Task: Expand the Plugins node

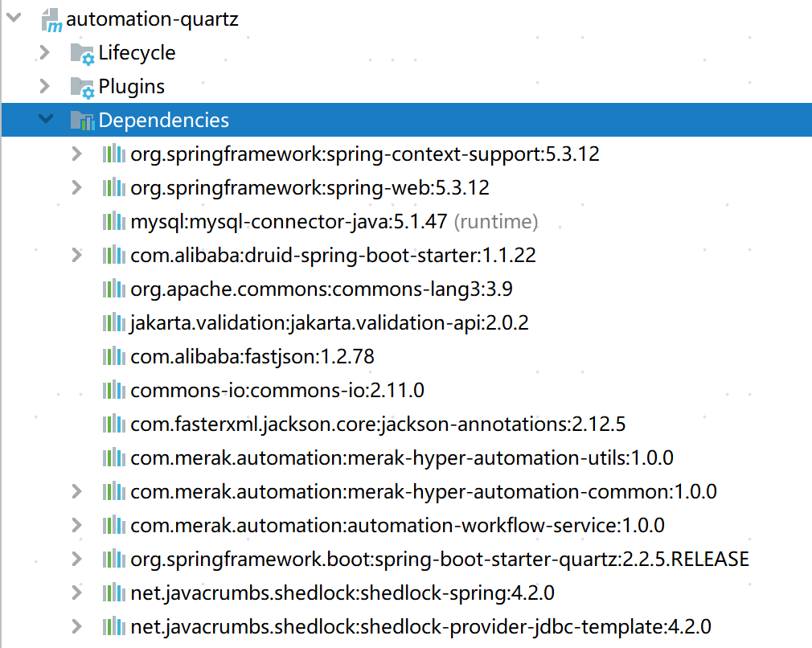Action: [45, 86]
